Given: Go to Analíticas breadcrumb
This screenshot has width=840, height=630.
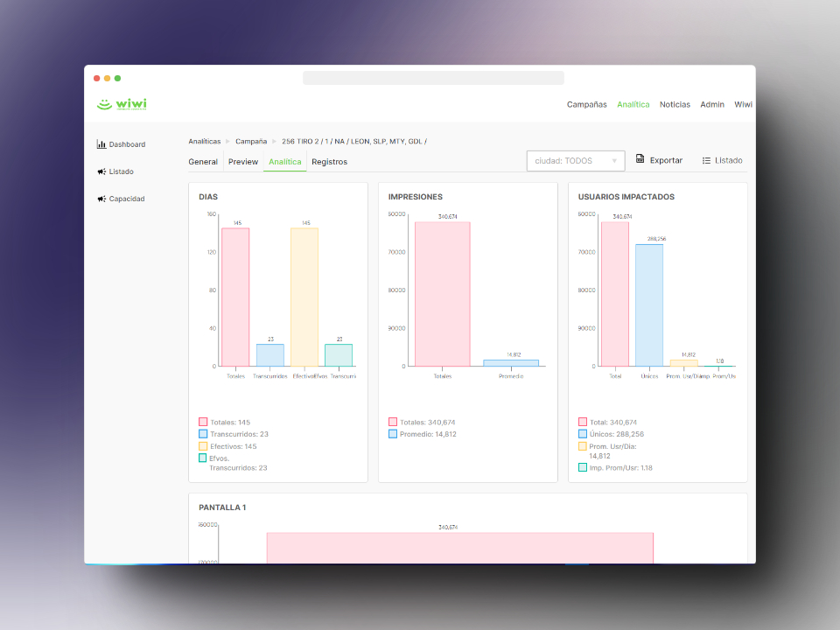Looking at the screenshot, I should pos(205,142).
